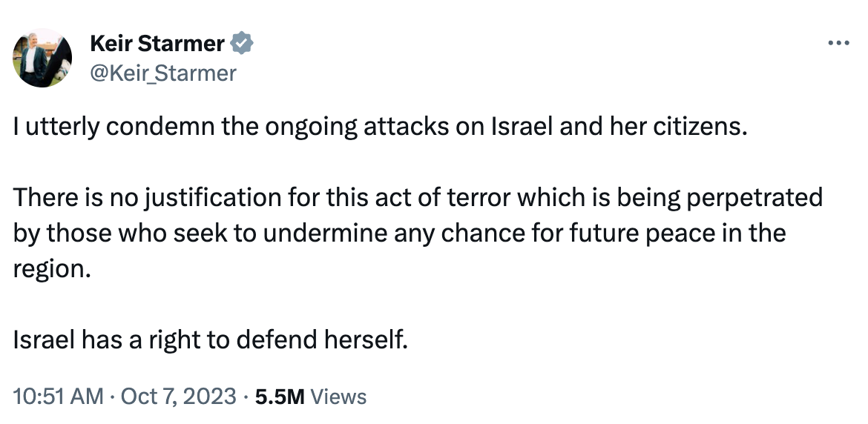Click the line starting "There is no justification"
Screen dimensions: 868x424
(x=418, y=198)
